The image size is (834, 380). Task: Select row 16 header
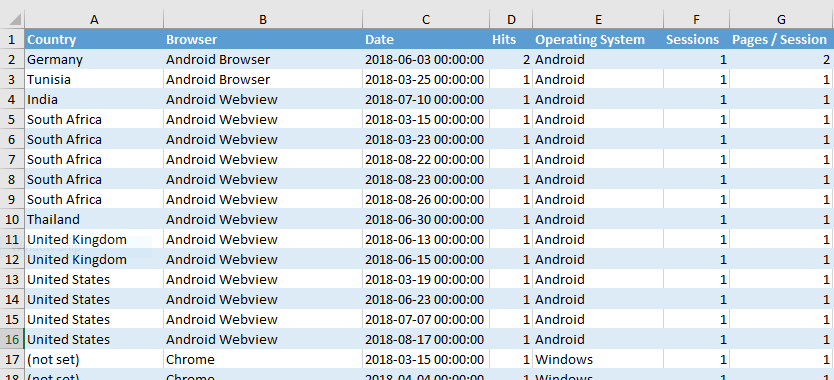point(12,340)
